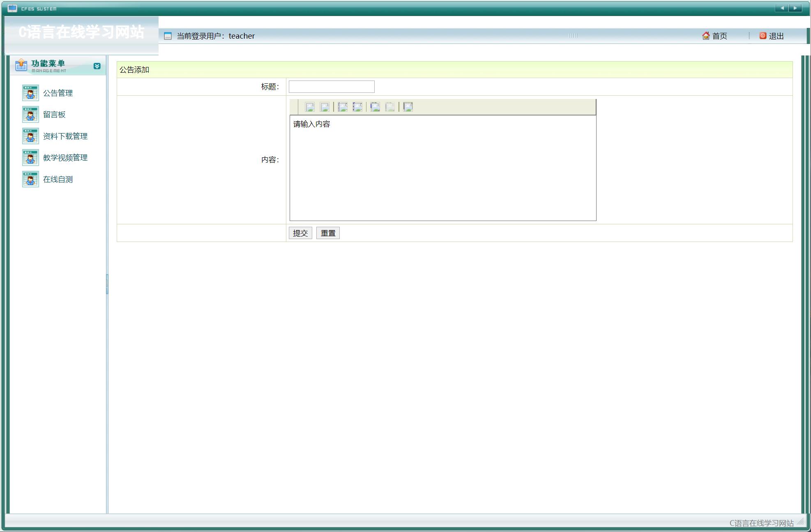Screen dimensions: 811x532
Task: Collapse the 功能菜单 panel with chevron
Action: (x=97, y=66)
